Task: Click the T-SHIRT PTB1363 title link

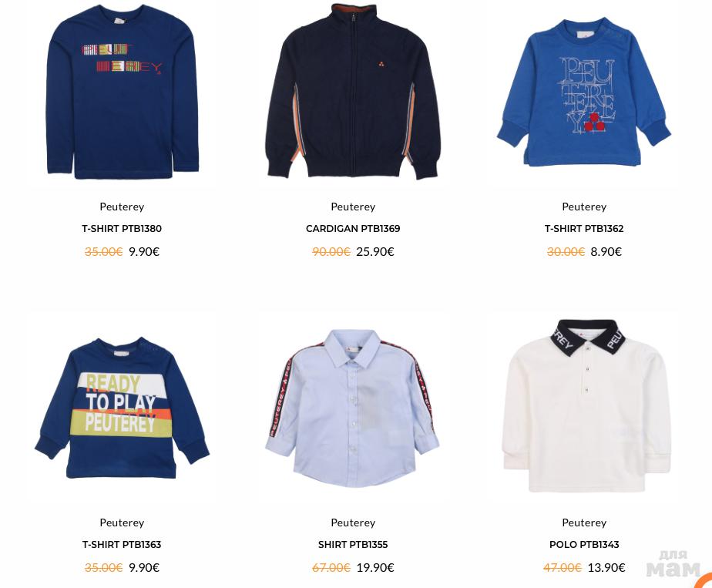Action: pos(122,544)
